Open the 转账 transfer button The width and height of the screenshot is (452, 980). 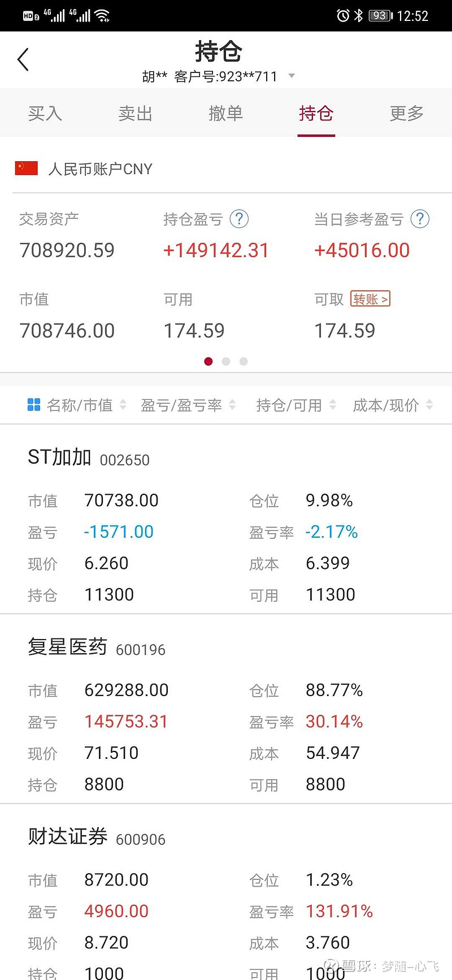pyautogui.click(x=370, y=299)
